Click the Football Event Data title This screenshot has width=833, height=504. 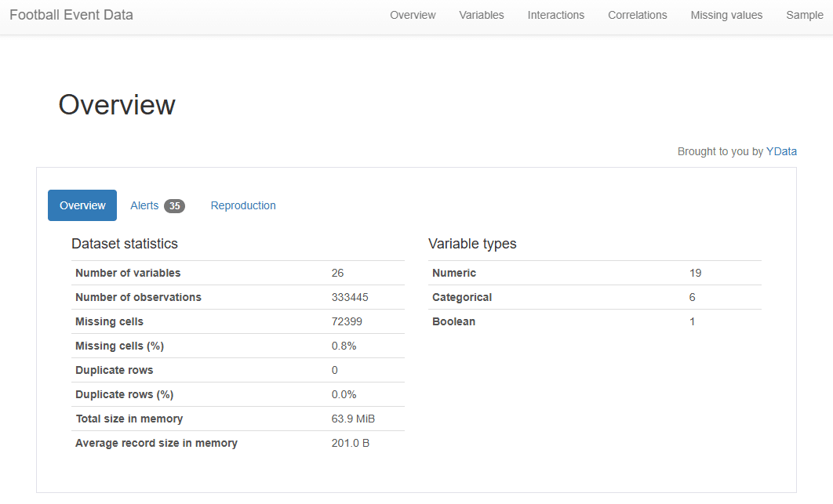(71, 14)
